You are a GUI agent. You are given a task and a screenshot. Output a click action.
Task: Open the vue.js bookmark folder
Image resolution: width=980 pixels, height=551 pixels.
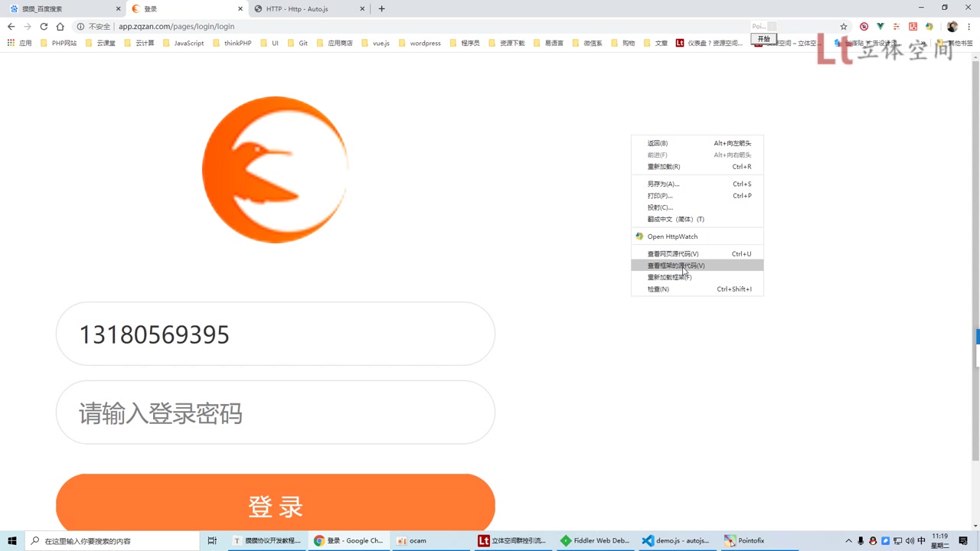375,43
